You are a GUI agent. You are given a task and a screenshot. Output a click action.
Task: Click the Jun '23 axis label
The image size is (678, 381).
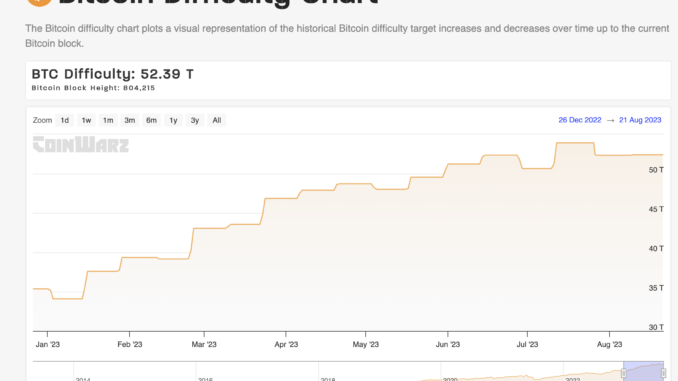point(448,344)
